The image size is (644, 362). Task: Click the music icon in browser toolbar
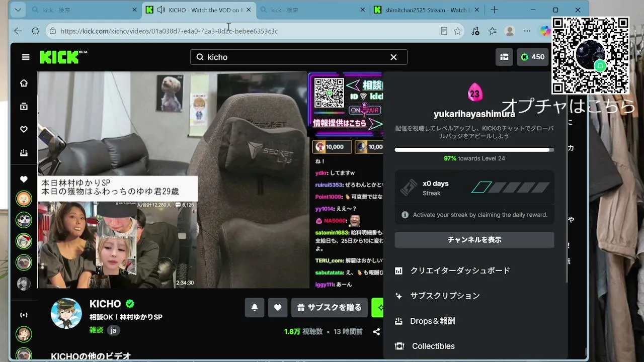click(x=475, y=31)
